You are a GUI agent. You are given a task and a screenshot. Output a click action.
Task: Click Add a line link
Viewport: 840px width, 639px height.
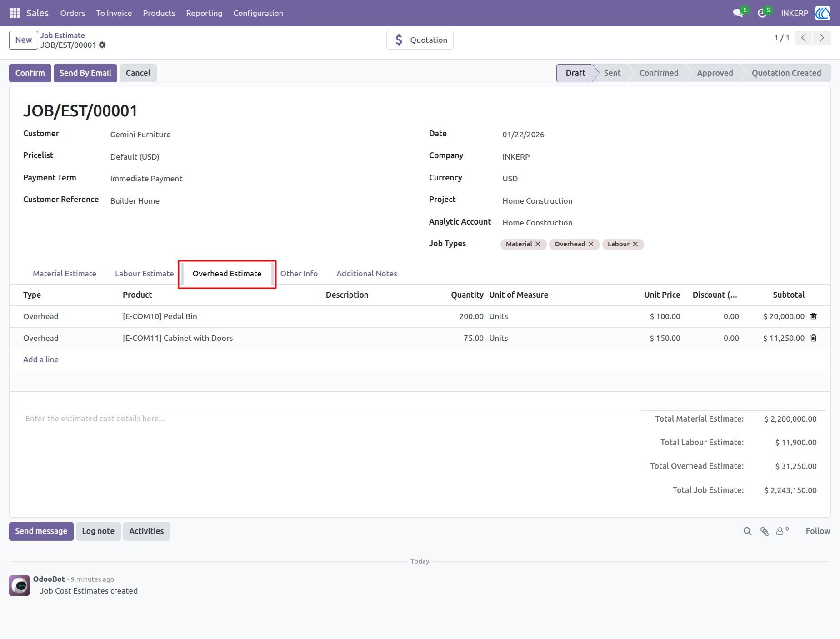(x=41, y=359)
